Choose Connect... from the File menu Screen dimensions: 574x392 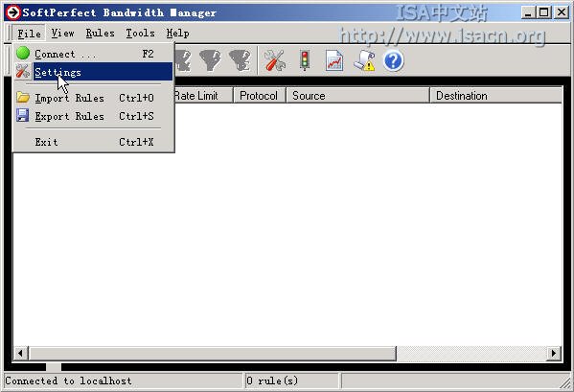tap(93, 54)
